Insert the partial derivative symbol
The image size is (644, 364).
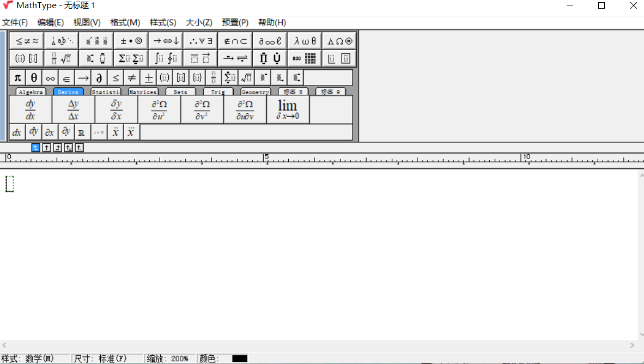(x=99, y=77)
